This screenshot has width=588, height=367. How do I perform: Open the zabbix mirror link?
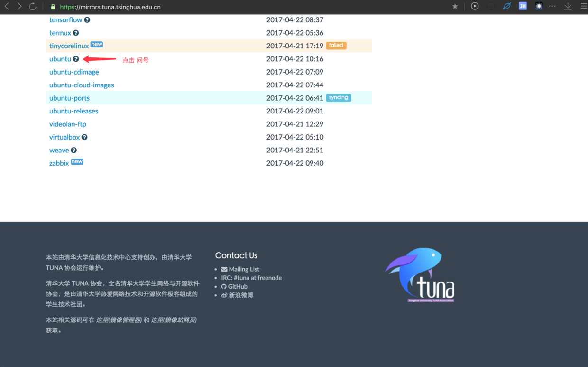[x=59, y=163]
